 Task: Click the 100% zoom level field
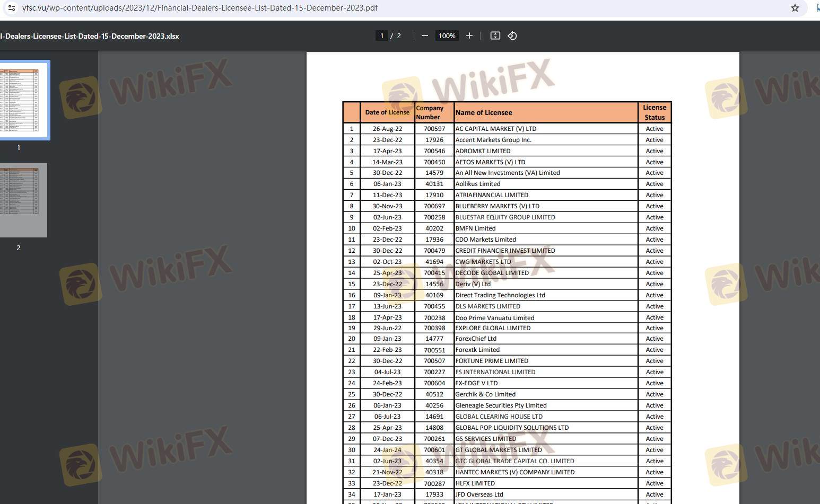pos(447,36)
